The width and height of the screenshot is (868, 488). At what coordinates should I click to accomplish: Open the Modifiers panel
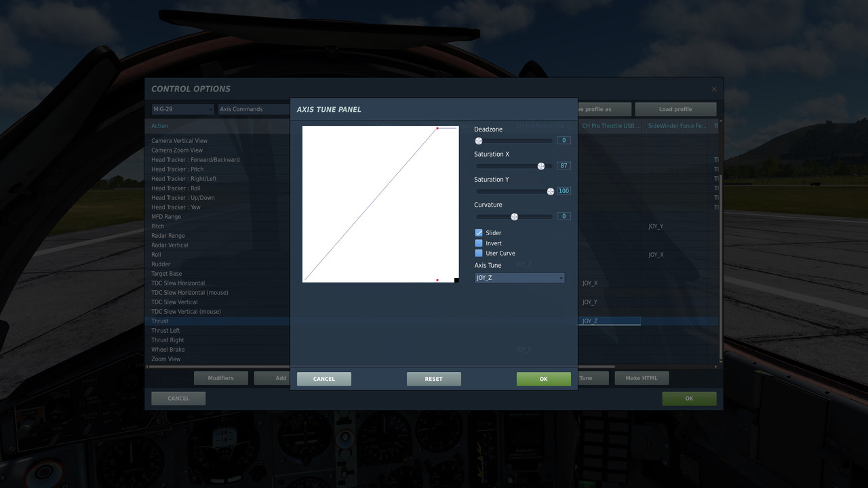tap(220, 378)
